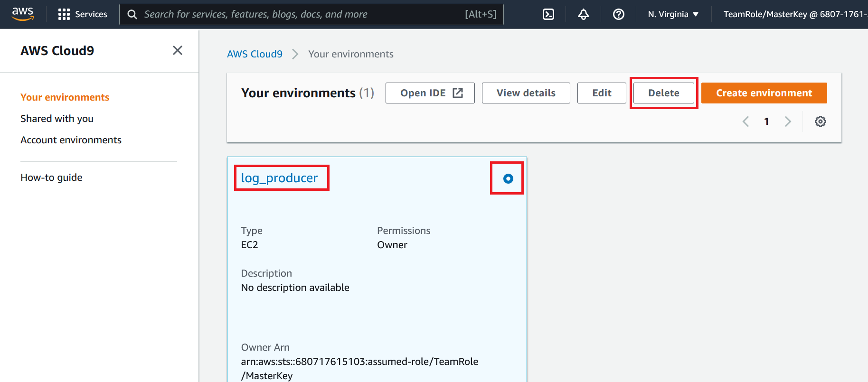868x382 pixels.
Task: Click the EC2 type value
Action: click(249, 245)
